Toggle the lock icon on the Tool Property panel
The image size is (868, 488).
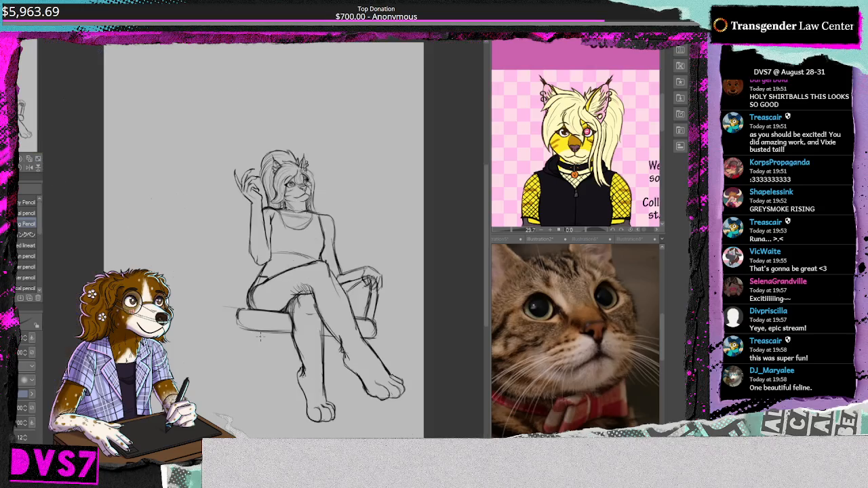coord(37,325)
